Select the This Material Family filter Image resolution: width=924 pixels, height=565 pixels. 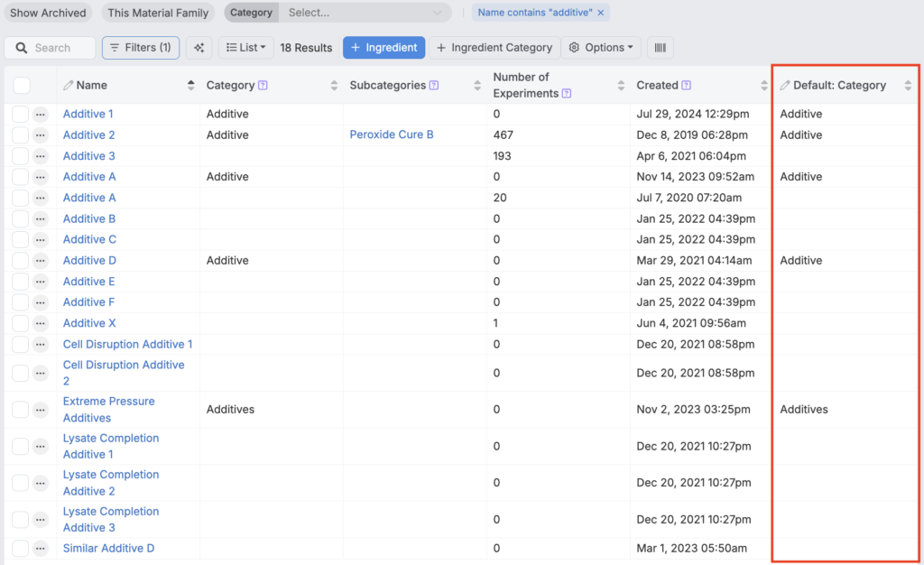click(158, 13)
